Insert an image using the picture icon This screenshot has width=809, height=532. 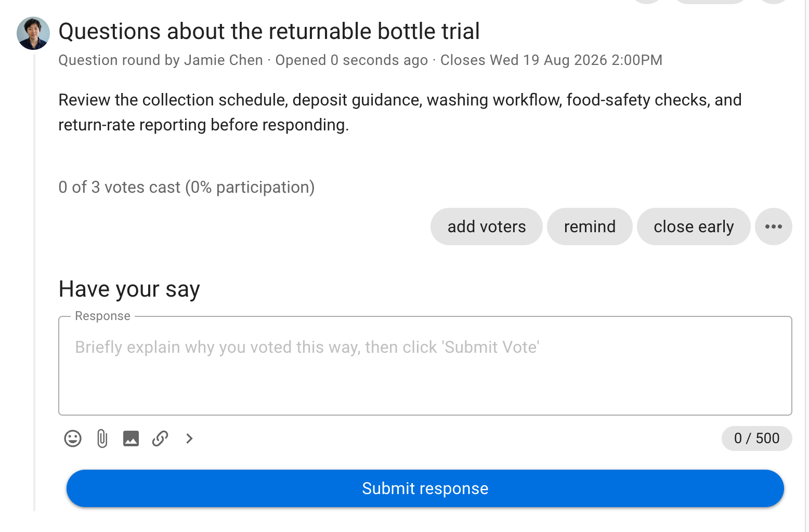pos(131,438)
